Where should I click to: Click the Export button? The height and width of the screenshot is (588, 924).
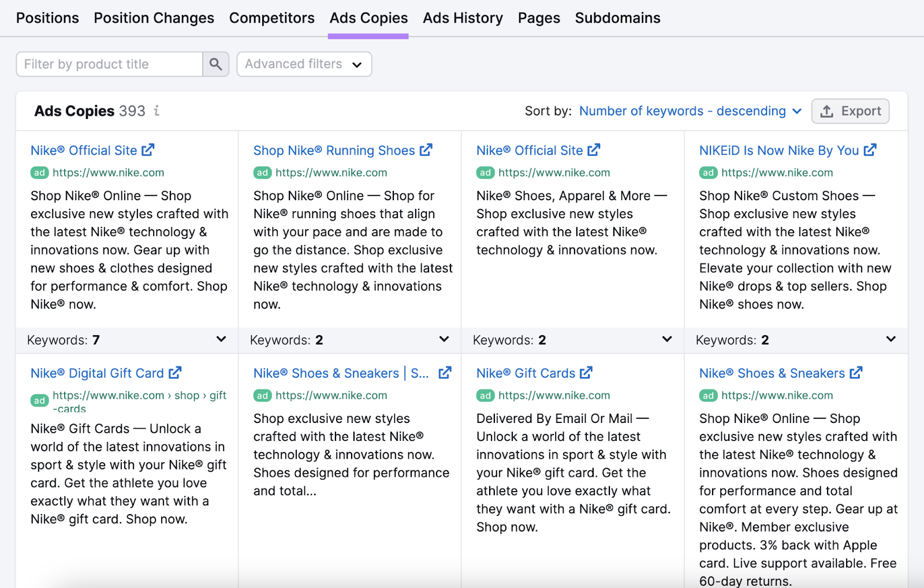coord(850,111)
